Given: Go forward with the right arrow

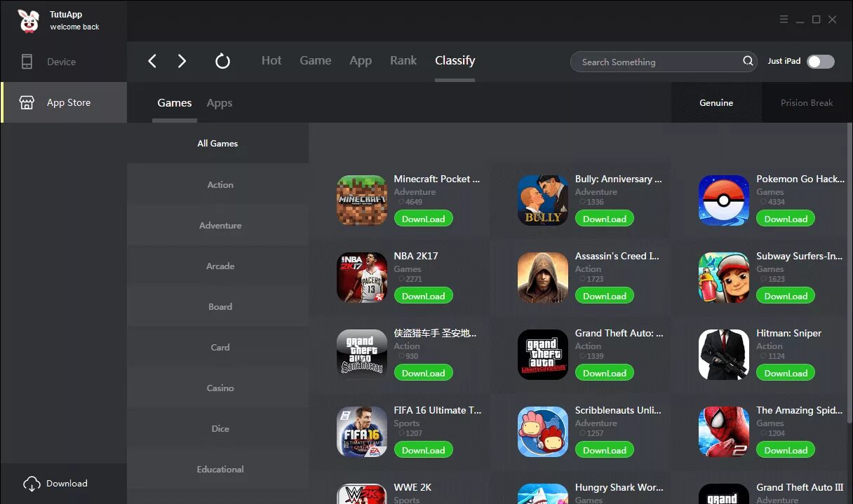Looking at the screenshot, I should tap(182, 61).
